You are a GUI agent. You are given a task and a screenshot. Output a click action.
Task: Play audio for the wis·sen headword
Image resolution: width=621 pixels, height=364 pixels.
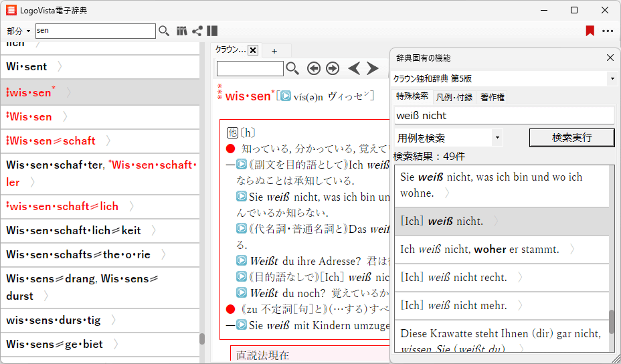point(285,96)
